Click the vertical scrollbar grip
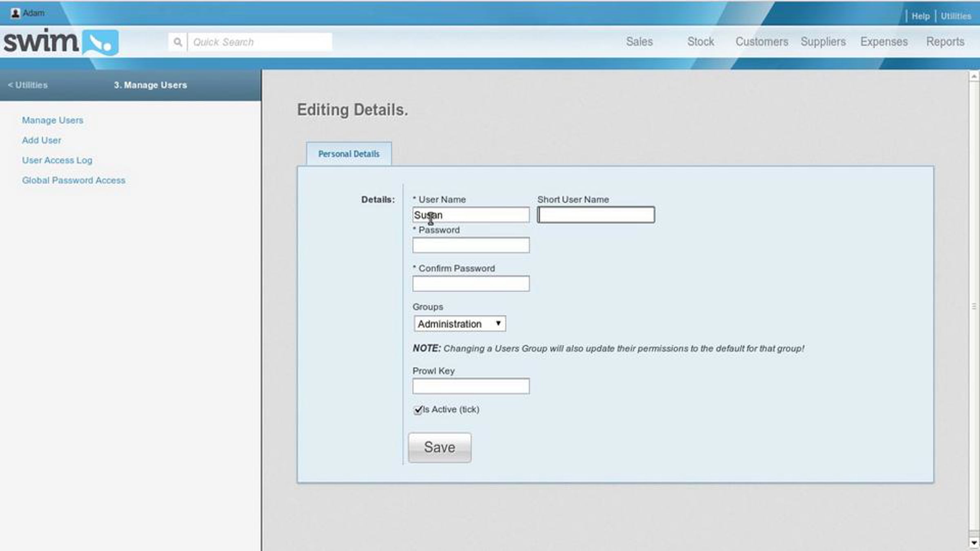This screenshot has height=551, width=980. click(x=974, y=306)
